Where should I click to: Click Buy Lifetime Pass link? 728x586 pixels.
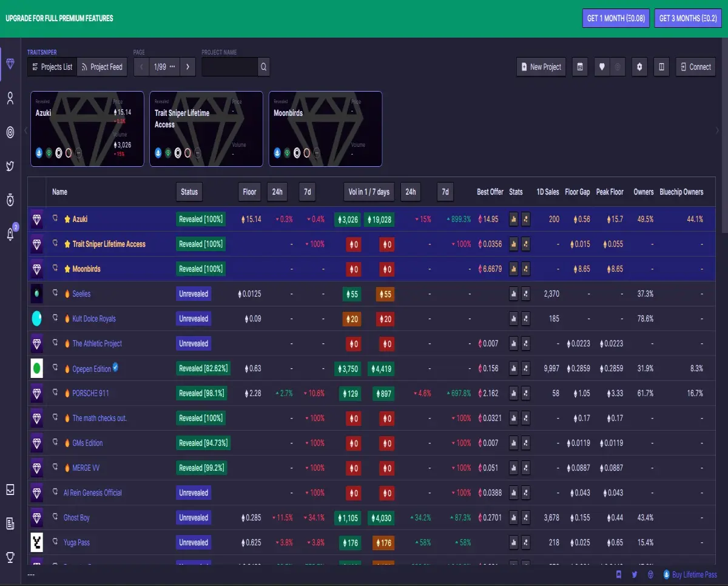coord(690,574)
